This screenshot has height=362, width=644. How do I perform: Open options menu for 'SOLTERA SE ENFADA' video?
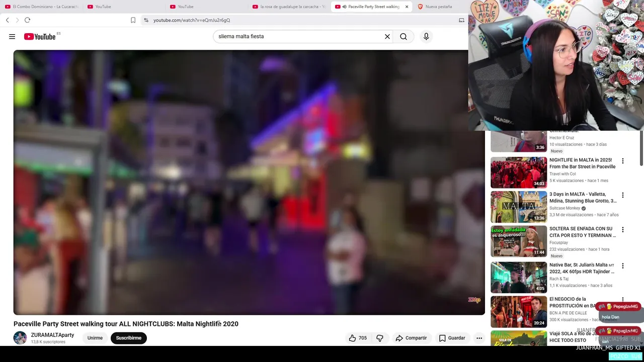pos(623,230)
